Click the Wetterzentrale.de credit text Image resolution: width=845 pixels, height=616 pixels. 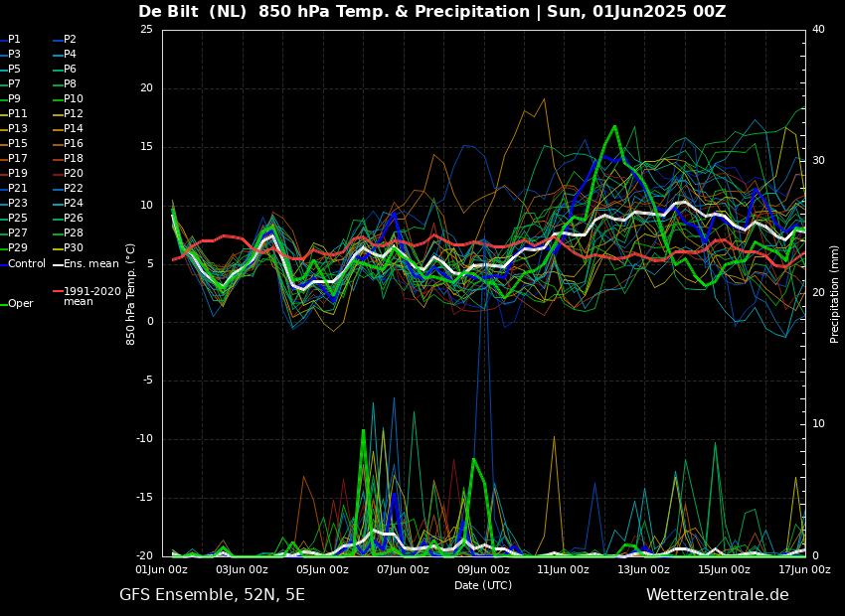tap(718, 595)
